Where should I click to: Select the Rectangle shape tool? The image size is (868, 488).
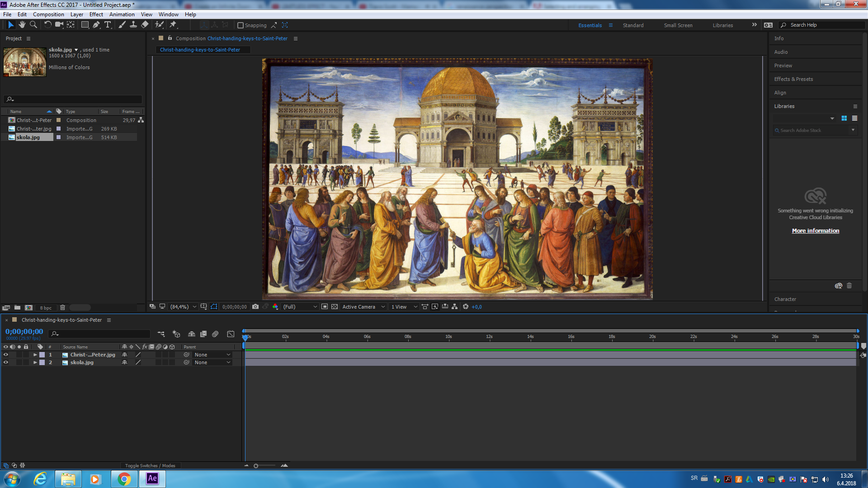tap(85, 25)
